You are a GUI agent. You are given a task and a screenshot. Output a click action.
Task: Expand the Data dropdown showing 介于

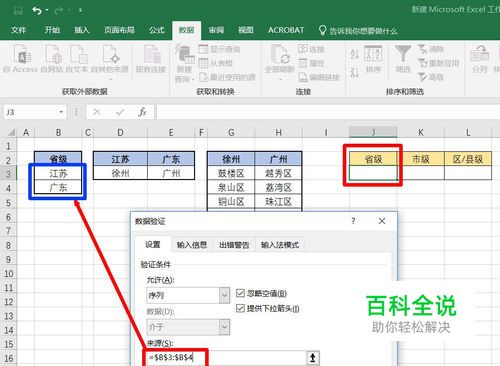click(225, 327)
